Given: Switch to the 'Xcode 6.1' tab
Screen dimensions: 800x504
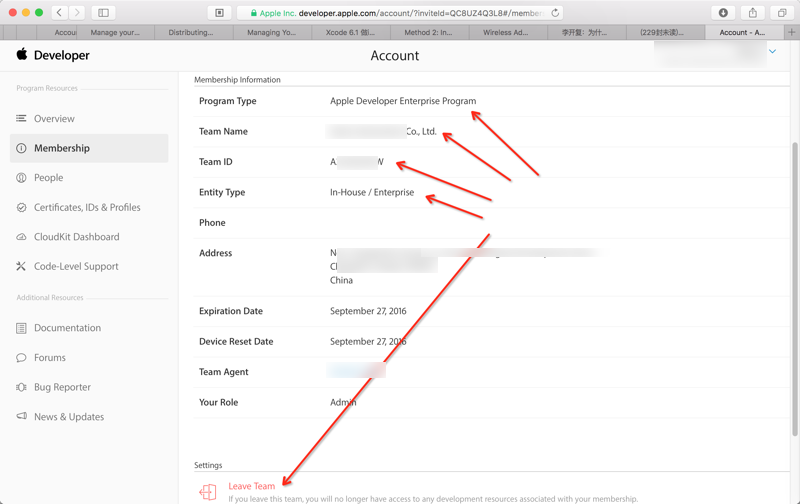Looking at the screenshot, I should pyautogui.click(x=351, y=32).
